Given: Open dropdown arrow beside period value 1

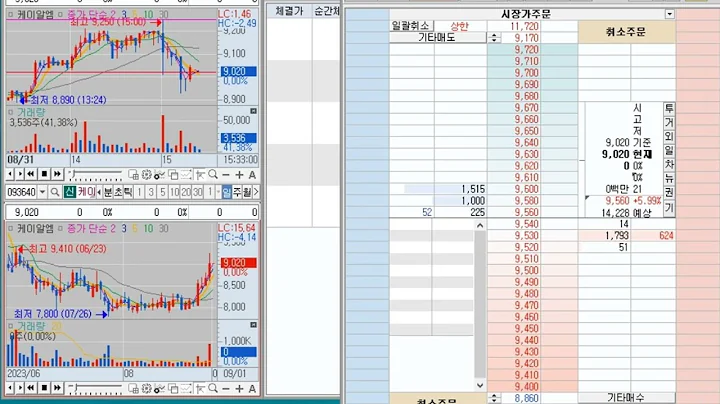Looking at the screenshot, I should tap(218, 192).
